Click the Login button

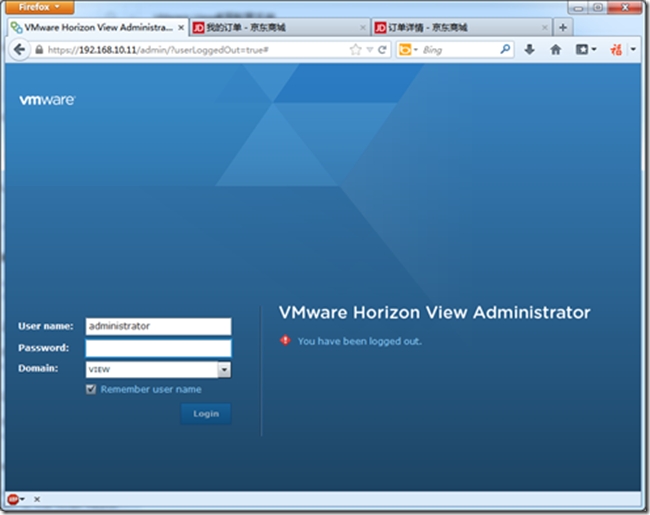point(206,413)
